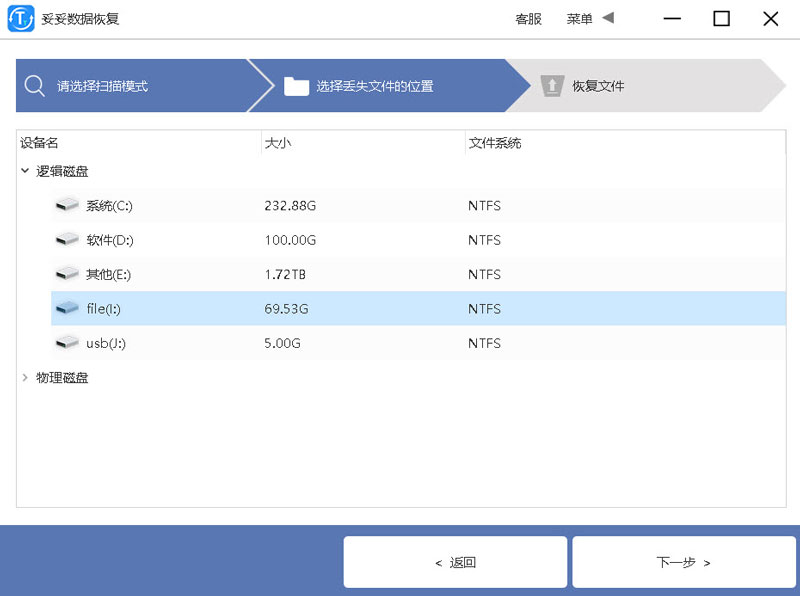Sort by the 大小 column header
Viewport: 800px width, 596px height.
363,143
